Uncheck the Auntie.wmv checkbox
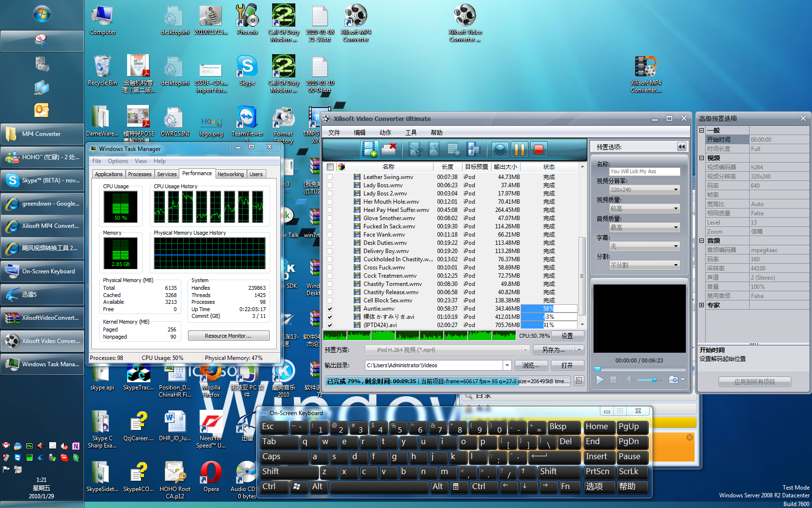This screenshot has height=508, width=812. [x=330, y=309]
